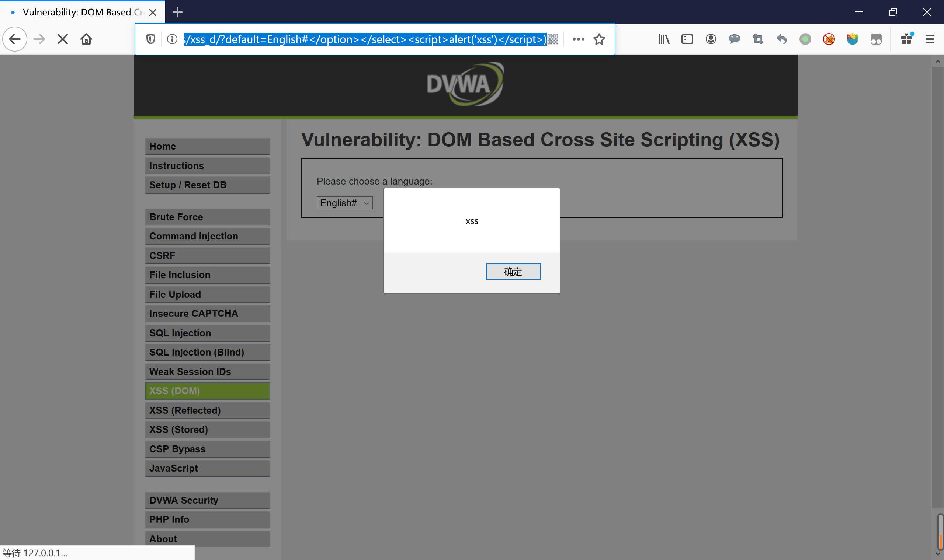The image size is (944, 560).
Task: Open the SQL Injection page link
Action: pyautogui.click(x=207, y=333)
